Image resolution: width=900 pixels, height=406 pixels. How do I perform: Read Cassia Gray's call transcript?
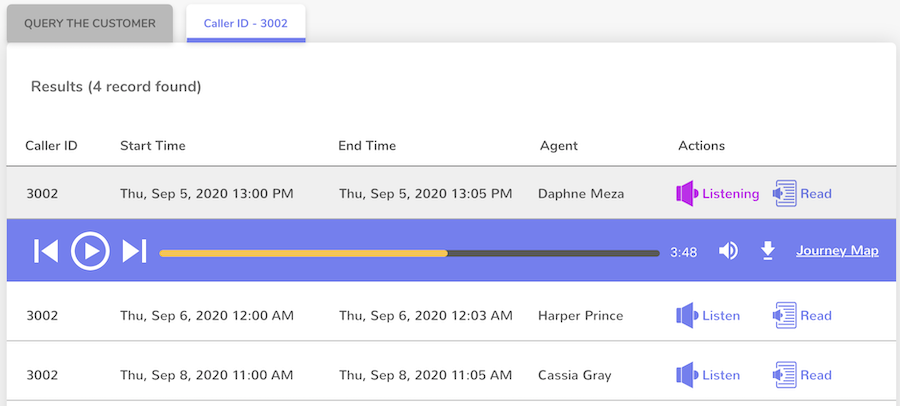[816, 376]
